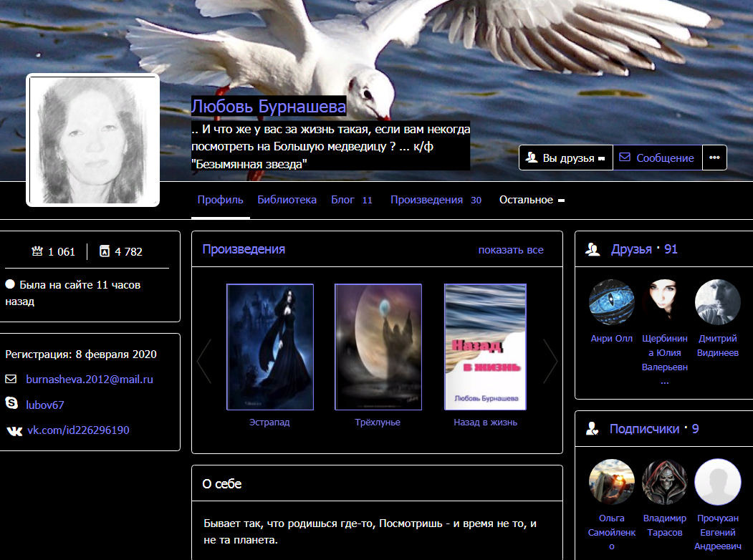The width and height of the screenshot is (753, 560).
Task: Click the Skype icon in contacts
Action: (x=11, y=404)
